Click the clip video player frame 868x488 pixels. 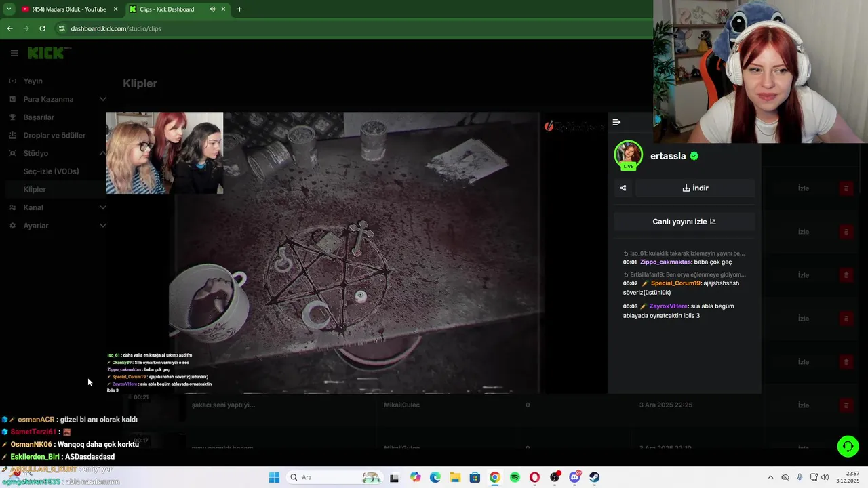(x=357, y=253)
